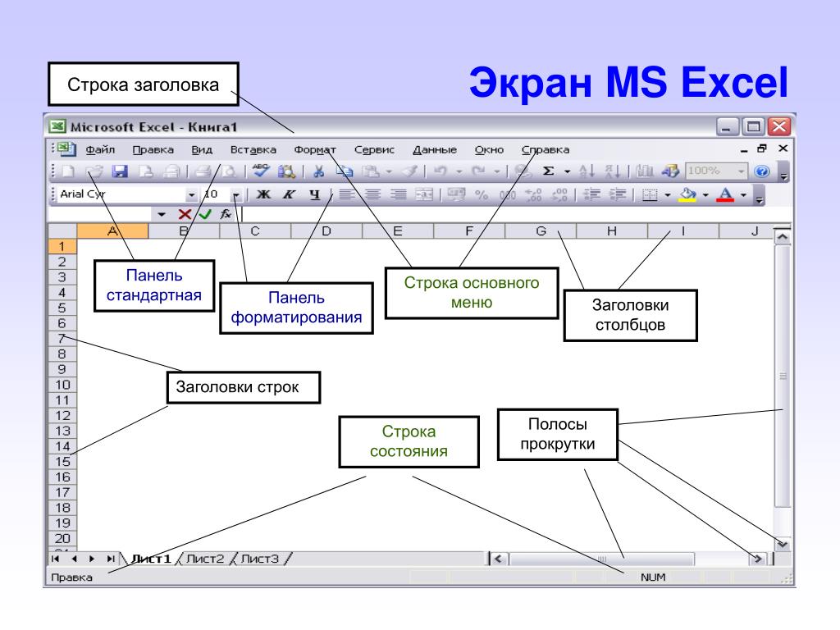Sort ascending with the A-Я icon
The height and width of the screenshot is (630, 840).
click(587, 171)
